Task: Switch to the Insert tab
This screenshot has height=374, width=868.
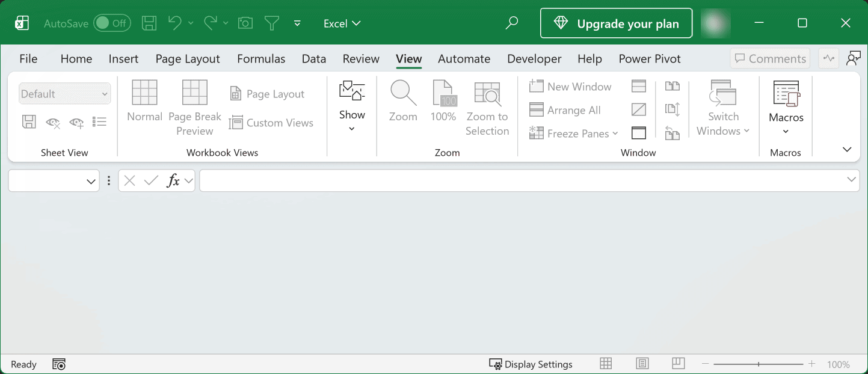Action: 123,58
